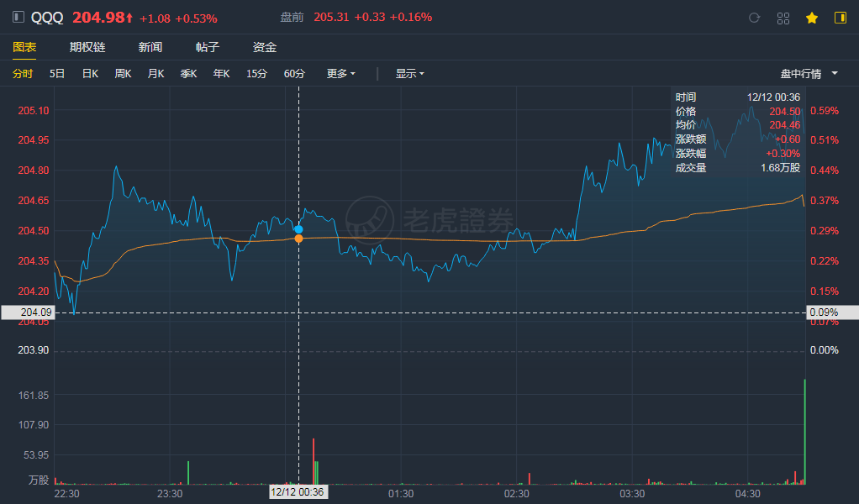This screenshot has height=504, width=859.
Task: Expand the 更多 dropdown
Action: click(340, 74)
